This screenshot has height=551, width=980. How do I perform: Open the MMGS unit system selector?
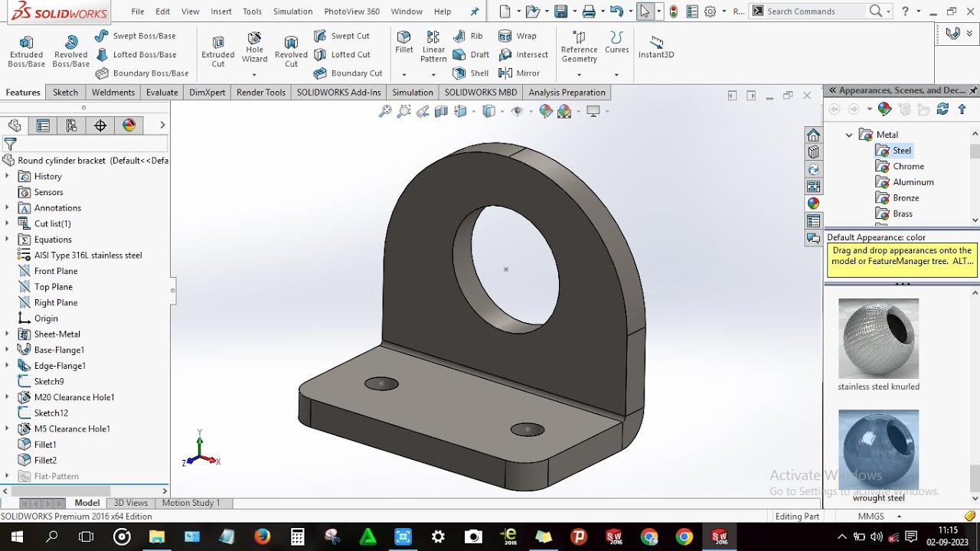(877, 517)
